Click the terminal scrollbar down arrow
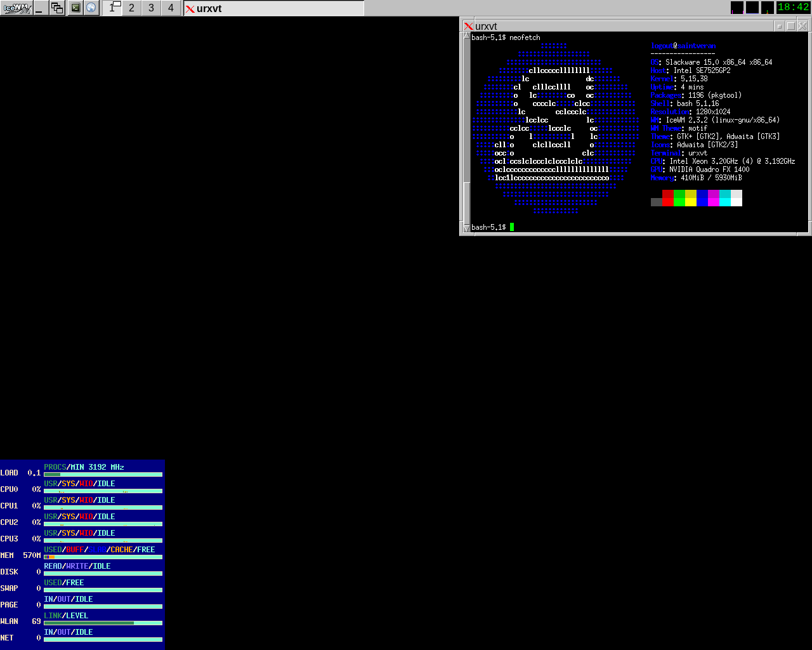Viewport: 812px width, 650px height. tap(466, 227)
